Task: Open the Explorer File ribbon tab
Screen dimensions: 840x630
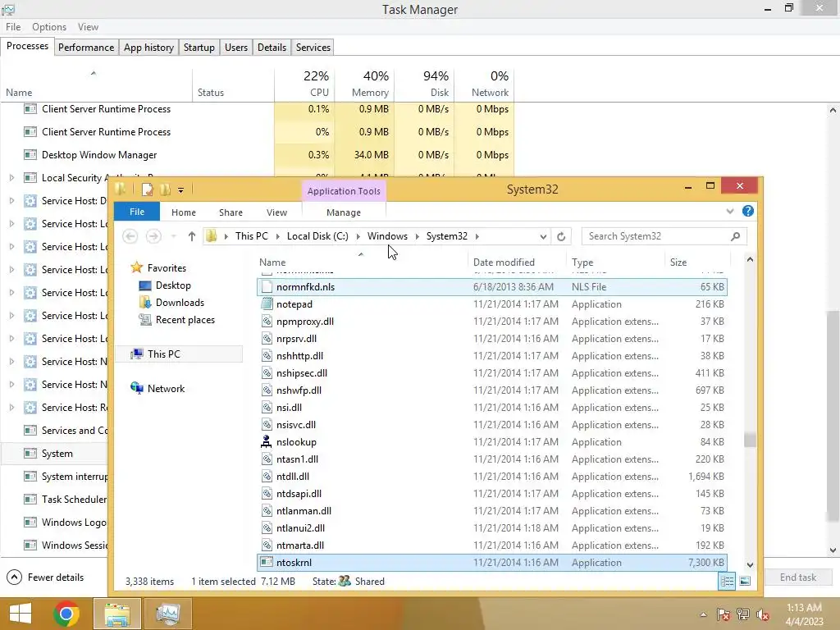Action: [137, 212]
